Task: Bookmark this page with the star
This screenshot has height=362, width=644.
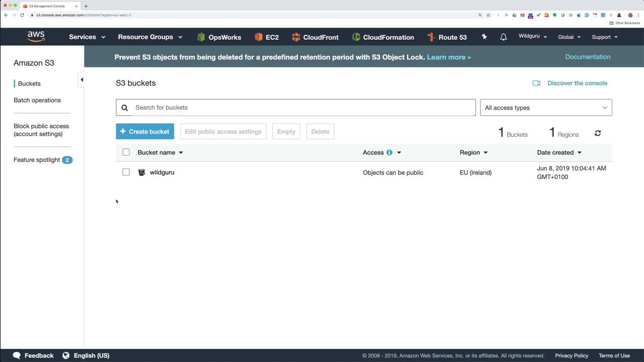Action: 488,15
